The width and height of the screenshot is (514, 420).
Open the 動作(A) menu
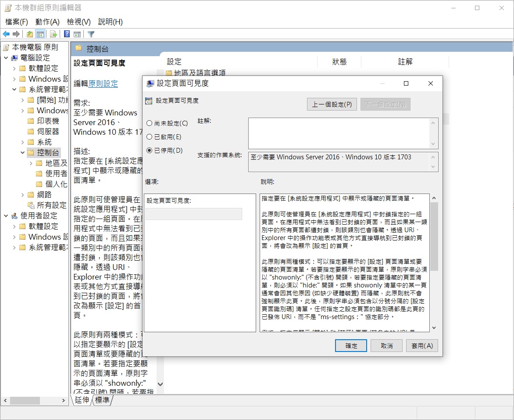[47, 22]
